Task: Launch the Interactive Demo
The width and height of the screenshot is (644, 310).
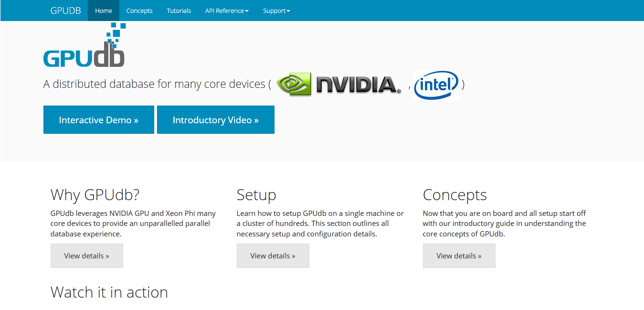Action: [99, 120]
